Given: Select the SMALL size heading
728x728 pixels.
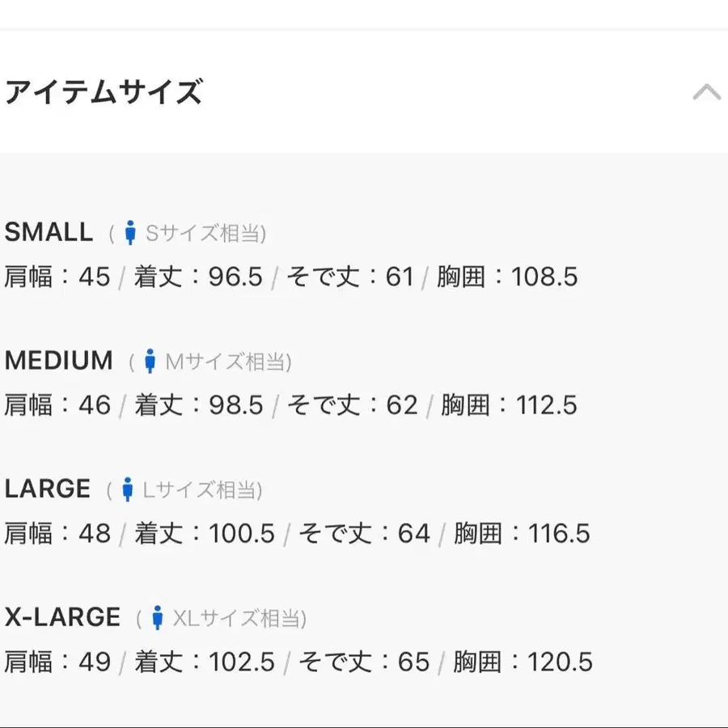Looking at the screenshot, I should coord(49,232).
